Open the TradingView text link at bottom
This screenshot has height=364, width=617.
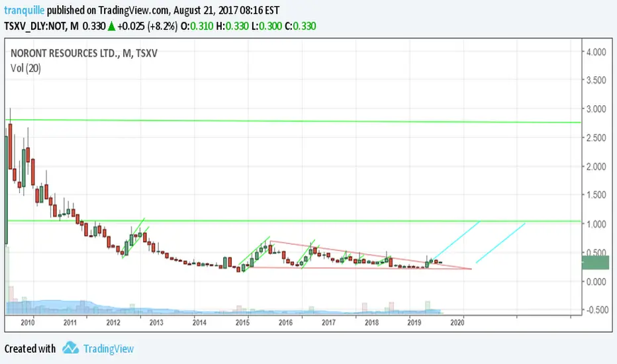109,349
